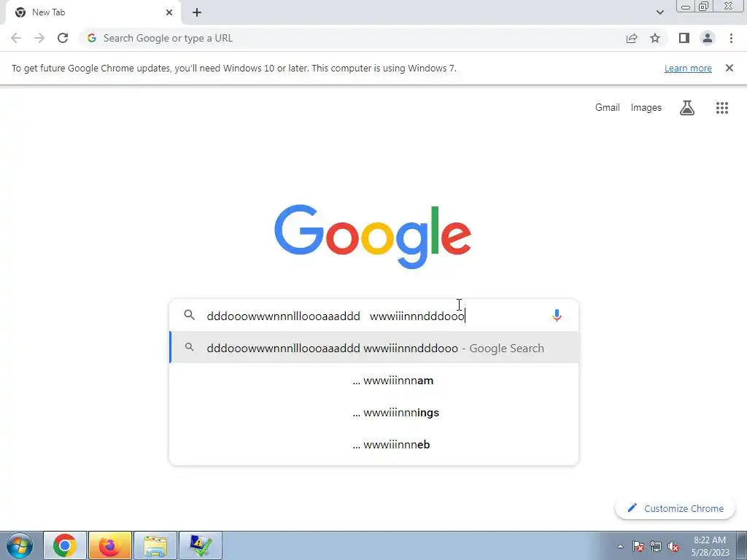Open the checkmark monitor taskbar app
Image resolution: width=747 pixels, height=560 pixels.
click(201, 545)
